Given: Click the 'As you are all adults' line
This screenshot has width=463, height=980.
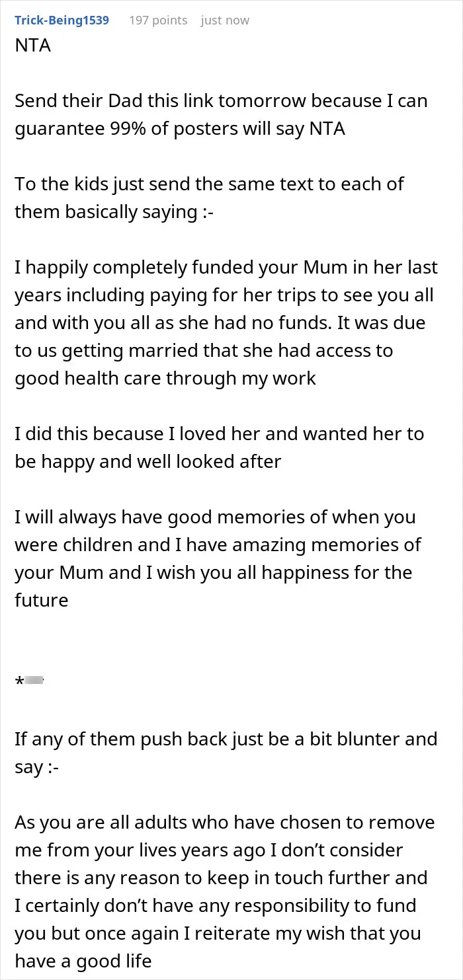Looking at the screenshot, I should [x=225, y=823].
